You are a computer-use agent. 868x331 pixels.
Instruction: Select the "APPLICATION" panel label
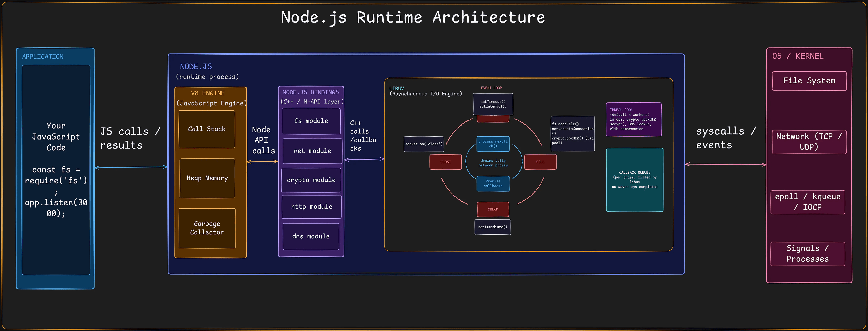coord(43,57)
